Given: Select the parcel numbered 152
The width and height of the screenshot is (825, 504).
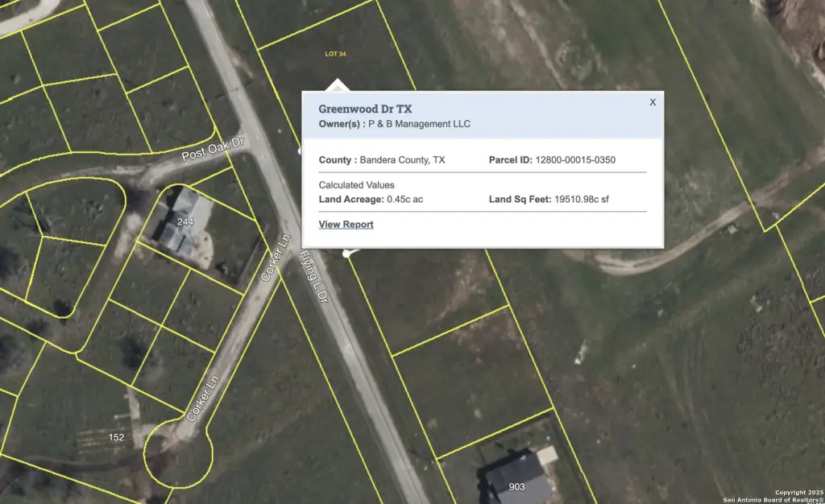Looking at the screenshot, I should point(117,437).
